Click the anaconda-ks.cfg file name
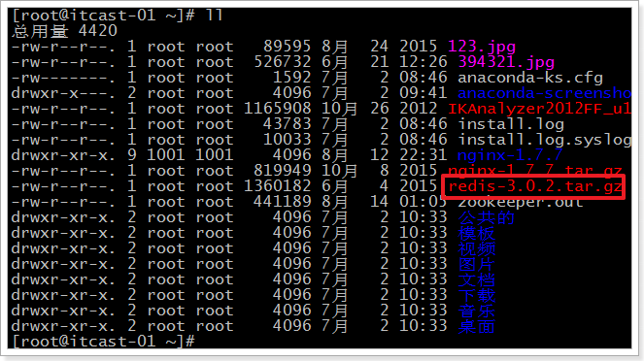 529,78
